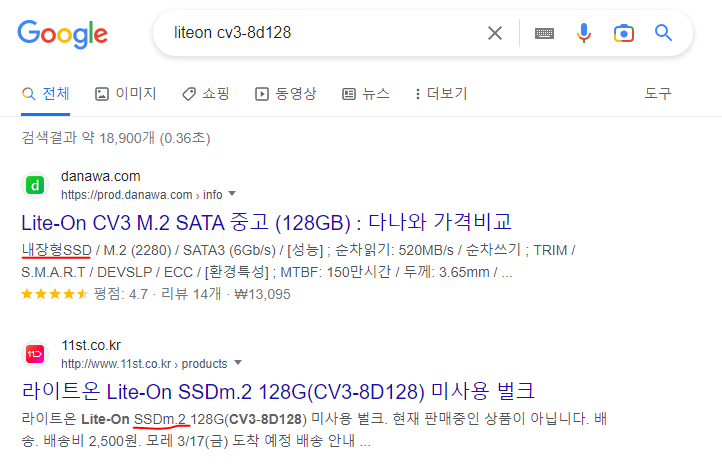Expand the dropdown arrow beside the 11st URL
The image size is (722, 474).
(238, 363)
